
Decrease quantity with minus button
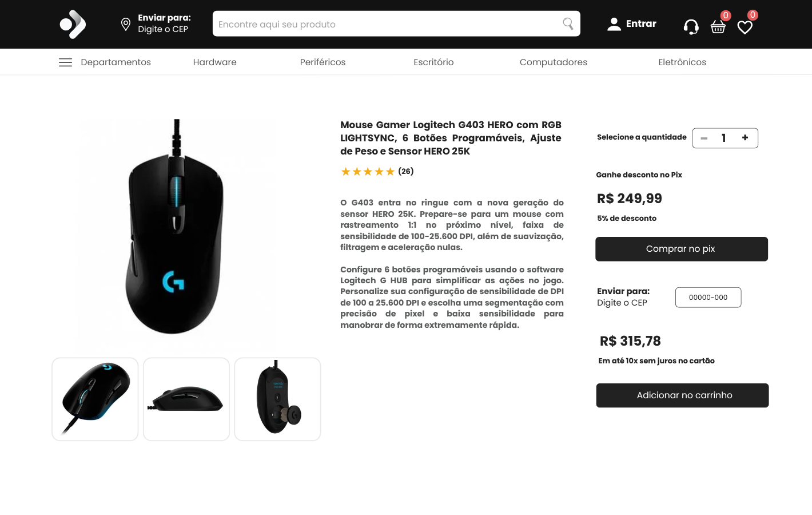click(704, 138)
